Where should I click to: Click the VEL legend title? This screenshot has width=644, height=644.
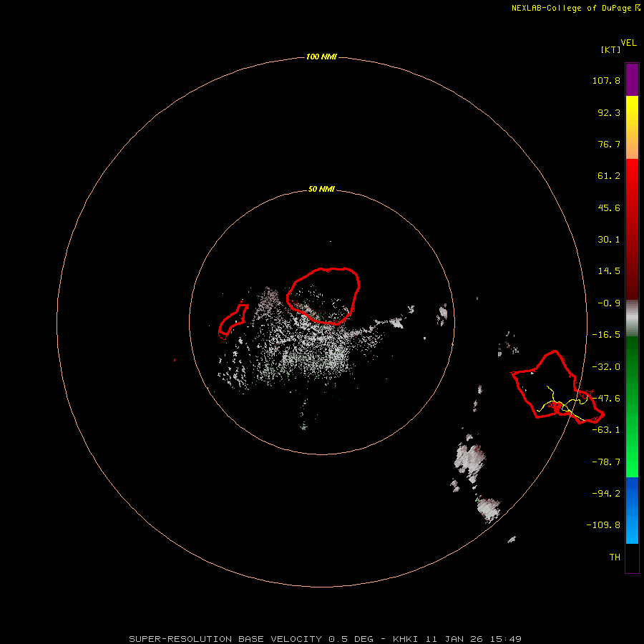pos(628,43)
